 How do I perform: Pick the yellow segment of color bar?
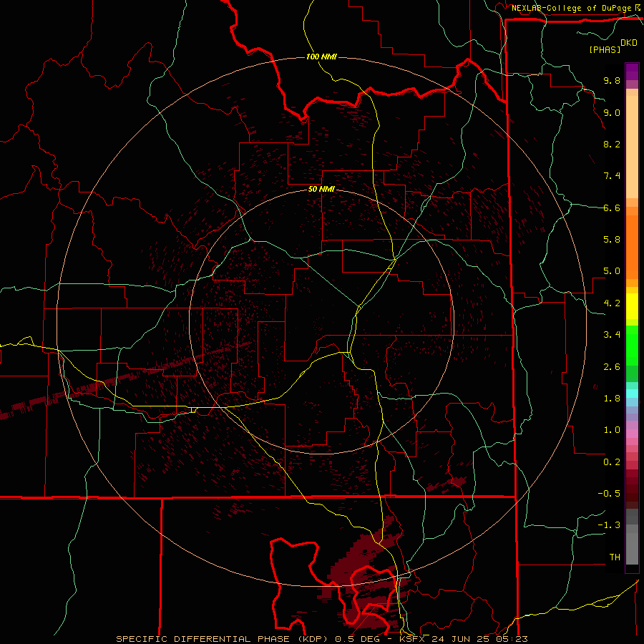pos(632,306)
